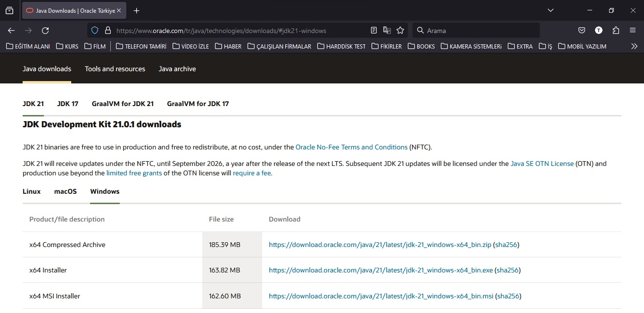Viewport: 644px width, 313px height.
Task: Click the tracking protection shield icon
Action: (95, 30)
